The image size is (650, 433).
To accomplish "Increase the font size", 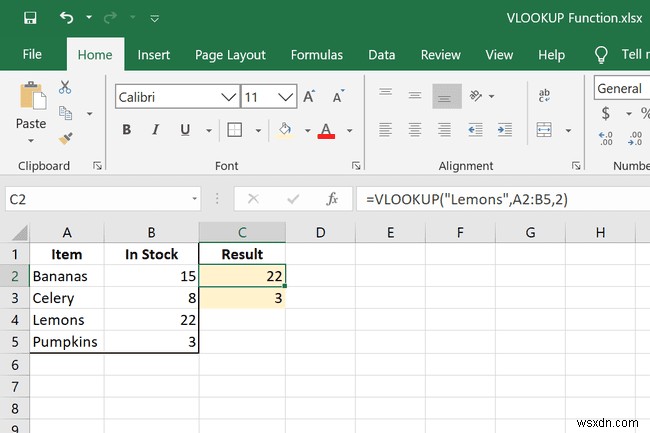I will 309,97.
